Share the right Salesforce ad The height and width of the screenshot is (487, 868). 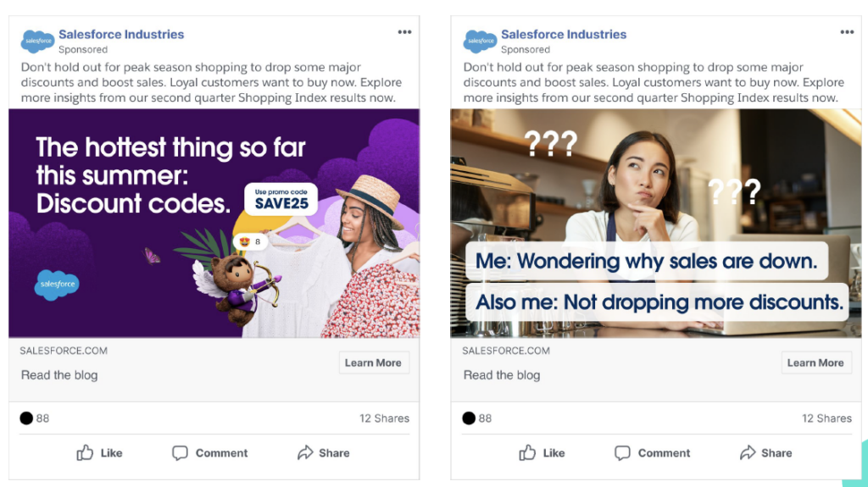pos(765,452)
